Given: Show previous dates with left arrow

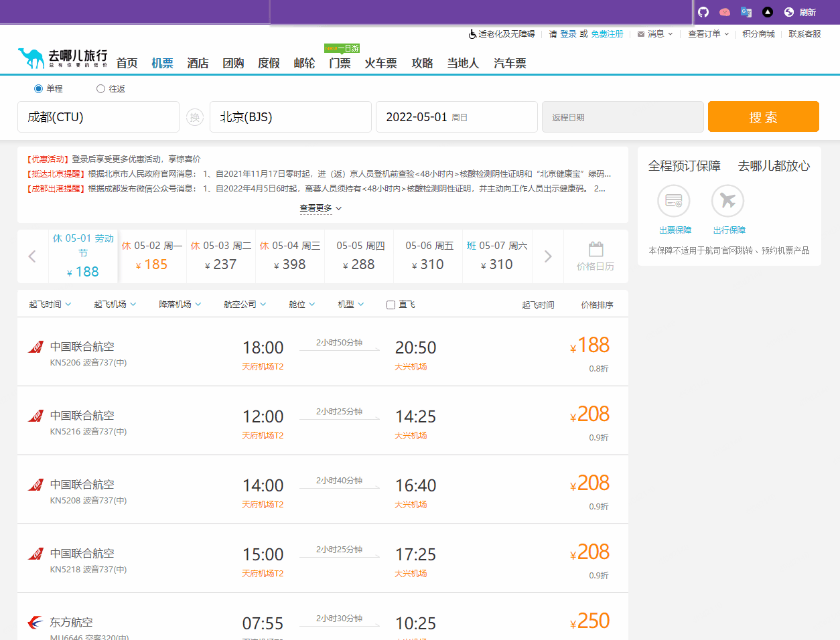Looking at the screenshot, I should tap(32, 256).
